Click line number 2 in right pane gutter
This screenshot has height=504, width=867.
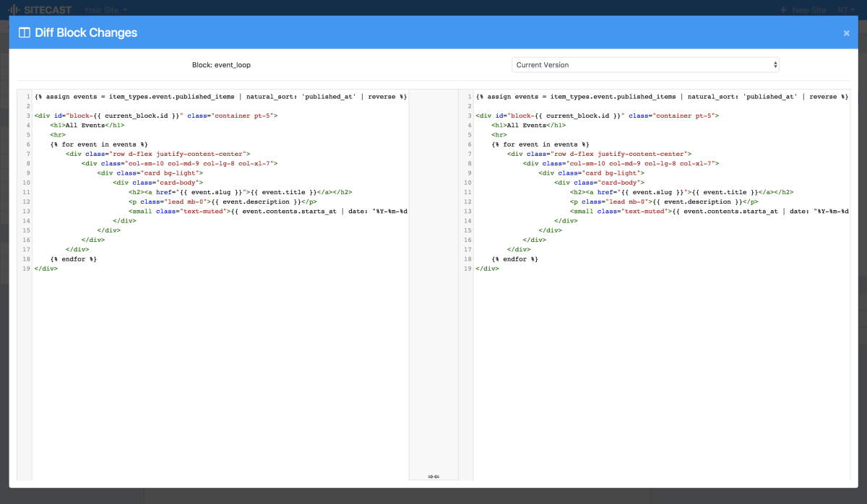coord(469,106)
